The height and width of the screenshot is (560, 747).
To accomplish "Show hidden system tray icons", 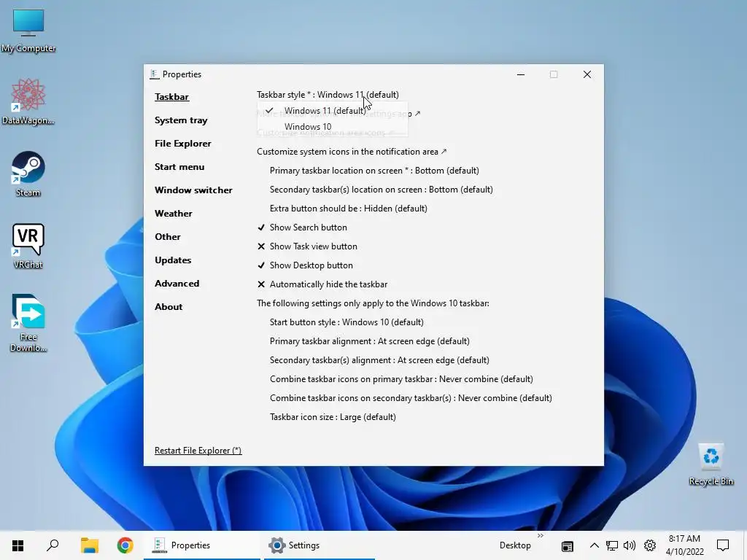I will pos(594,545).
